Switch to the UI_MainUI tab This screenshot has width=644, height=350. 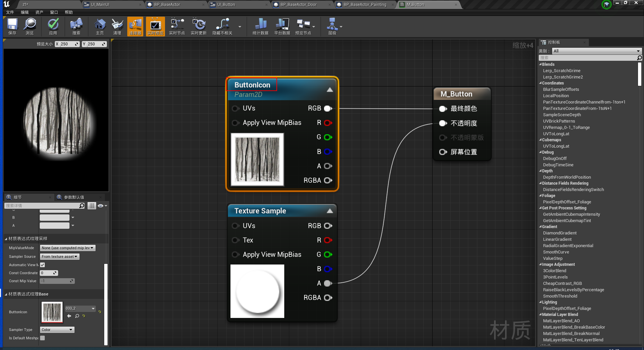(x=100, y=5)
